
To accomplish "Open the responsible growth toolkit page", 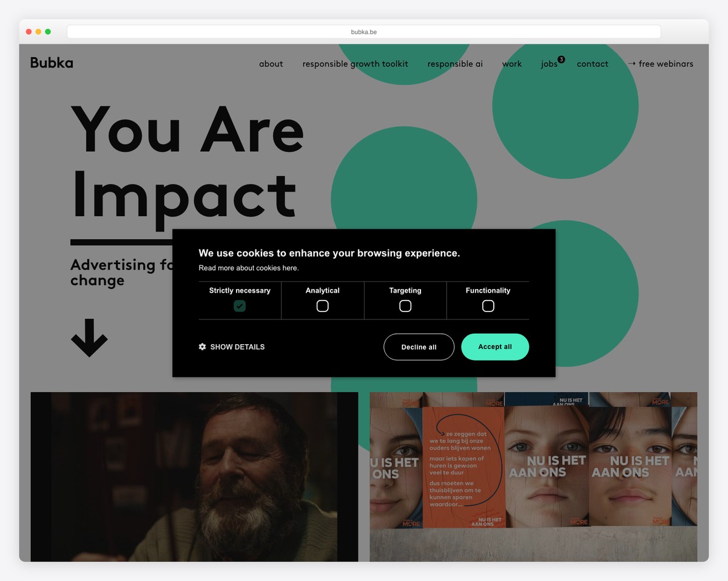I will (x=356, y=64).
